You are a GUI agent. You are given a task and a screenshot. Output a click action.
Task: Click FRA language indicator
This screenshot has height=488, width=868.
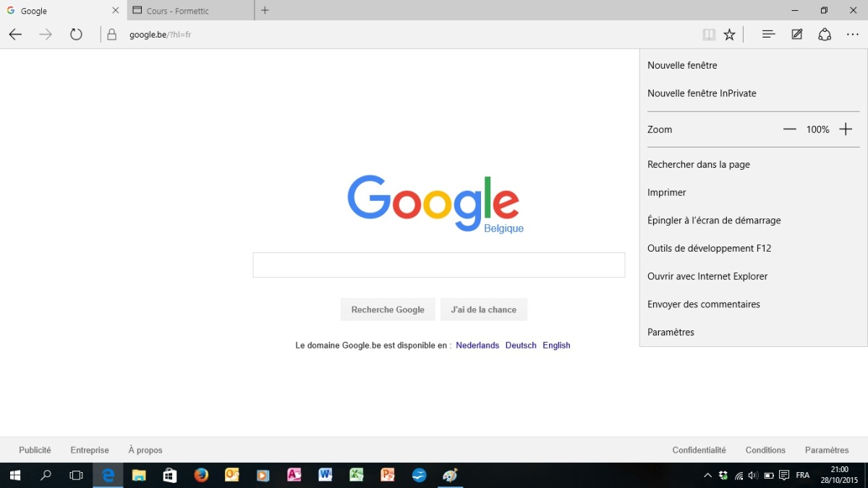pyautogui.click(x=802, y=475)
